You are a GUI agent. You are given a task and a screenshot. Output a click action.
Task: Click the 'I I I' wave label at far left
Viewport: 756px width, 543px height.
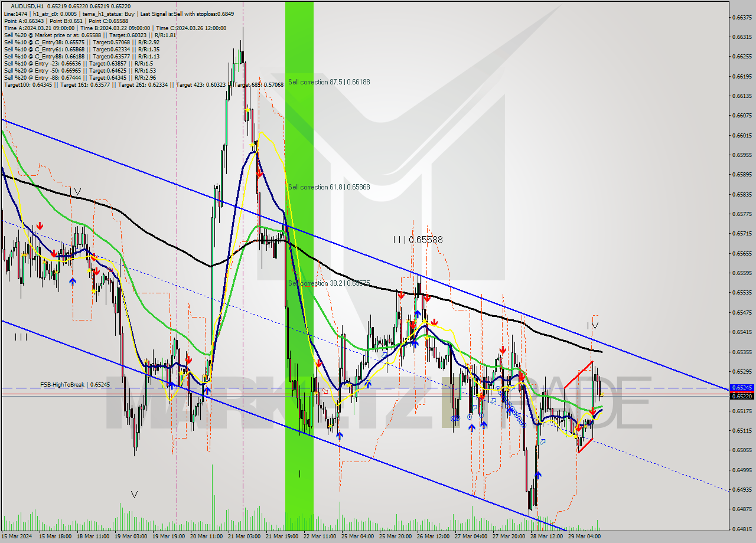pos(21,337)
